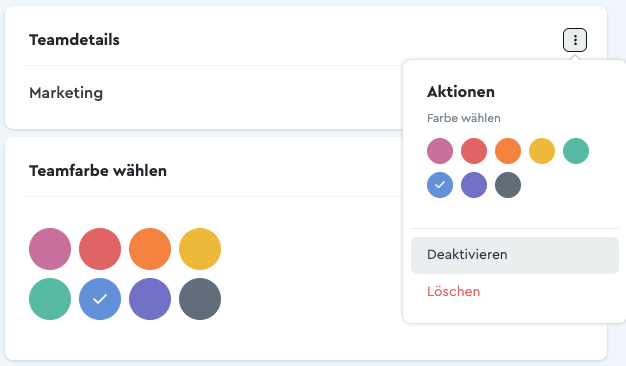Select yellow swatch in Aktionen popup
The width and height of the screenshot is (626, 366).
coord(542,151)
